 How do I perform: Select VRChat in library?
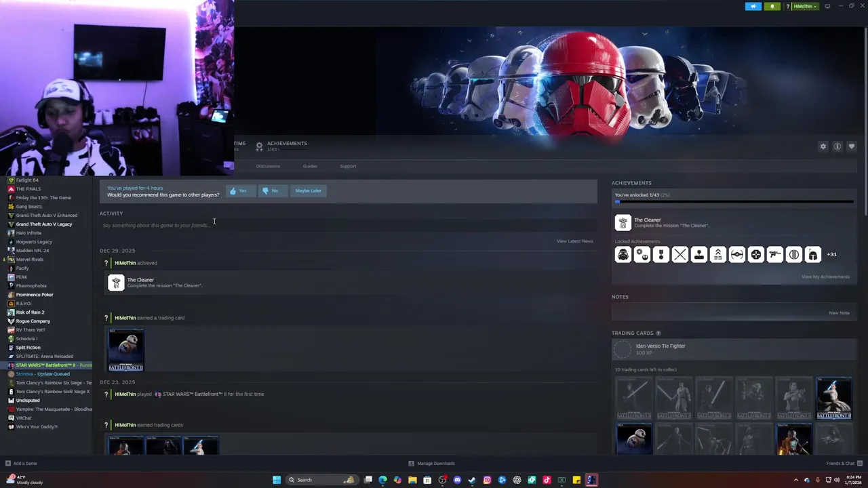click(24, 418)
